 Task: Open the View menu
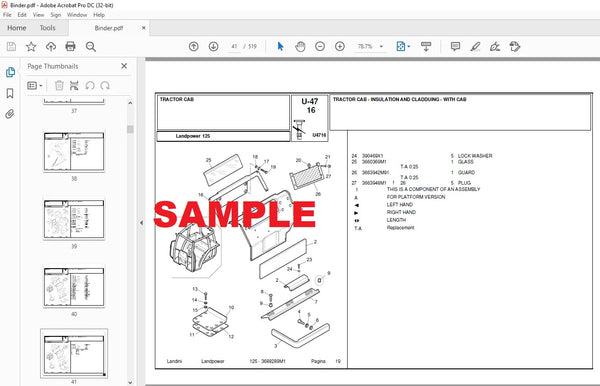[38, 15]
